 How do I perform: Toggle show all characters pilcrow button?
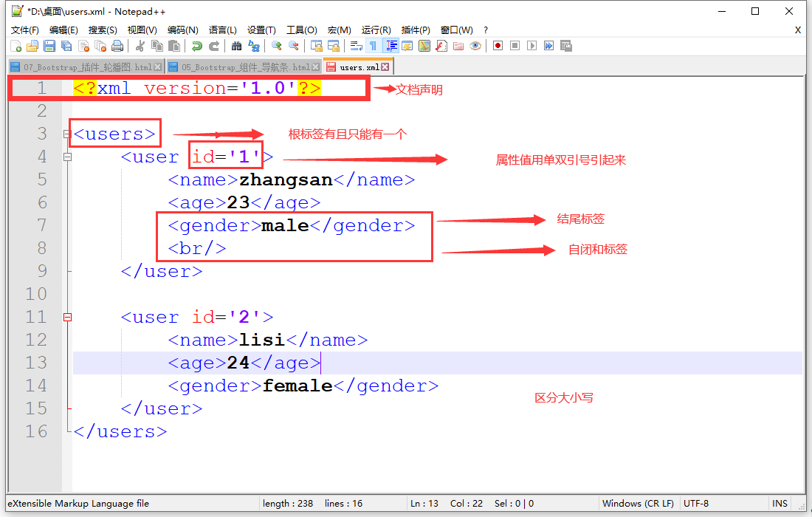tap(373, 46)
